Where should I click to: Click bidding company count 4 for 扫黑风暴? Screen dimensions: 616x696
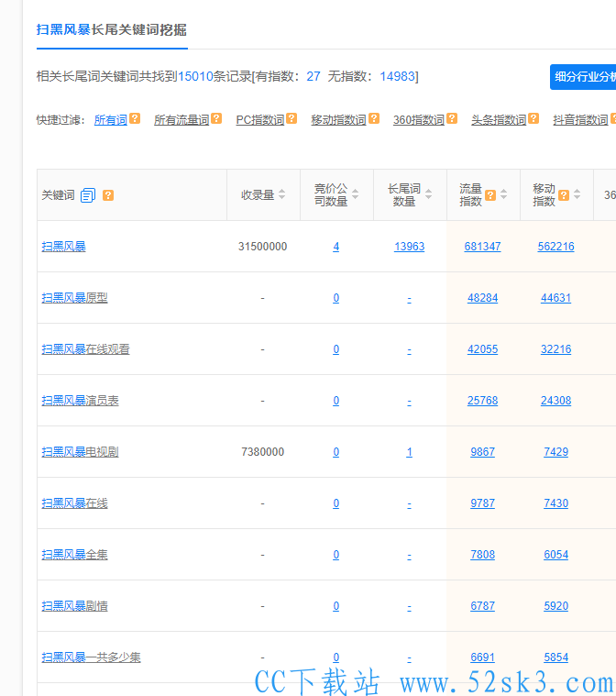tap(336, 247)
